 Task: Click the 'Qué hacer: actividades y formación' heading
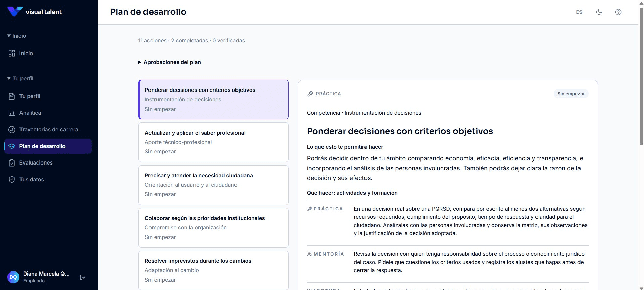pos(352,193)
